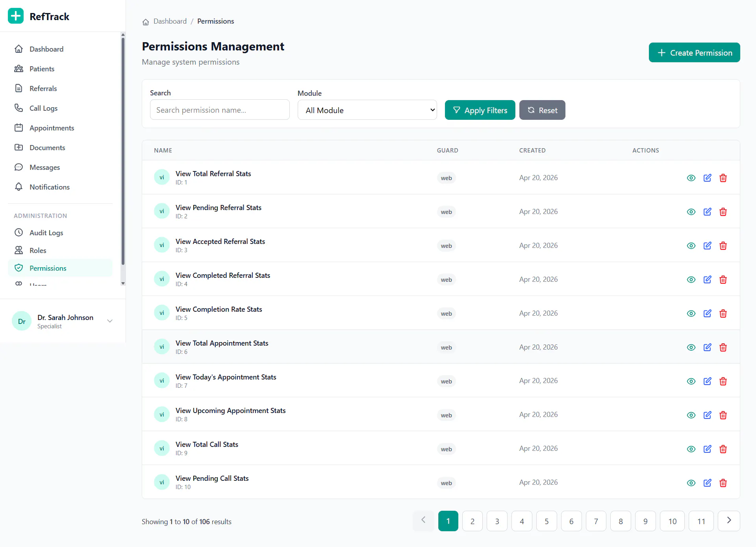
Task: Navigate to Appointments in sidebar
Action: 60,128
